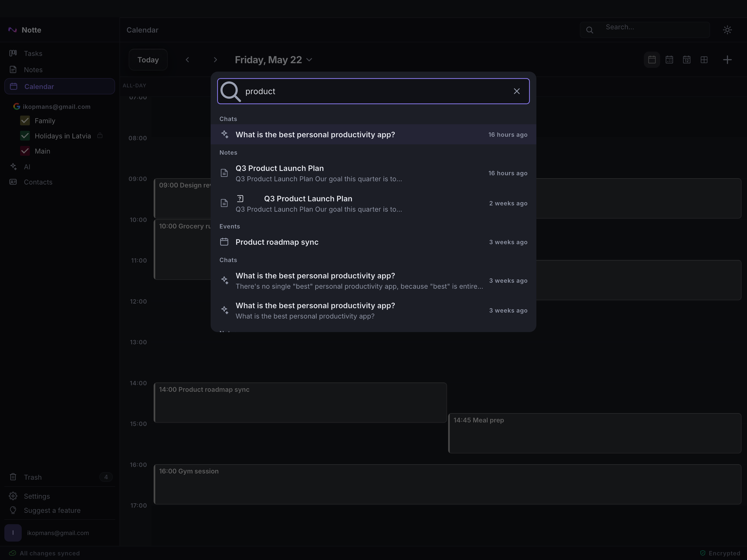Clear the search with the X icon
The height and width of the screenshot is (560, 747).
516,91
